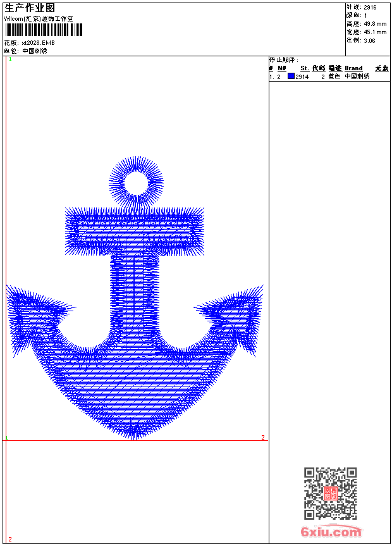Screen dimensions: 392x544
Task: Select the stitch count value 2916
Action: [370, 7]
